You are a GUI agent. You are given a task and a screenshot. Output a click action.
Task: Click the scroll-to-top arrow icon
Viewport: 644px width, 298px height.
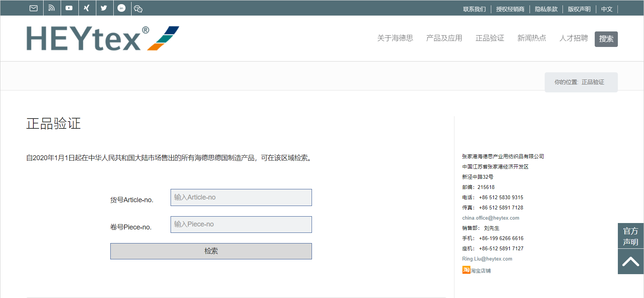630,262
